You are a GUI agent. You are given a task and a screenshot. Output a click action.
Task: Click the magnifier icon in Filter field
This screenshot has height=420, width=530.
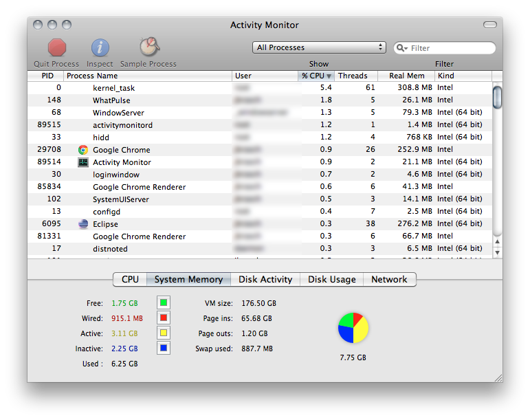tap(401, 48)
